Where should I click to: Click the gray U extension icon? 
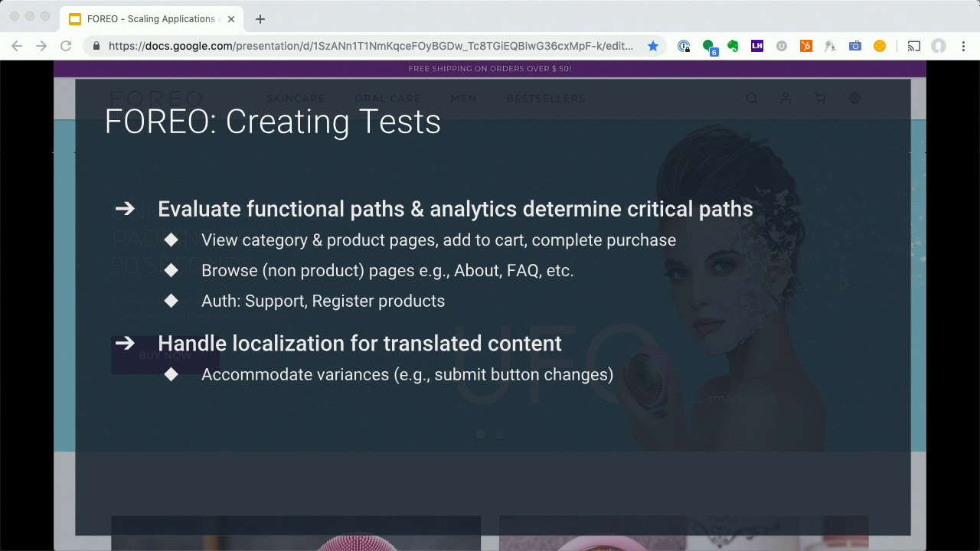(782, 46)
